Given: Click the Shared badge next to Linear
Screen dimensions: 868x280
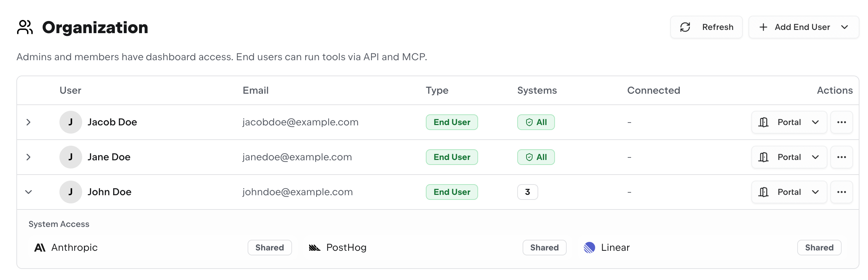Looking at the screenshot, I should (x=819, y=248).
